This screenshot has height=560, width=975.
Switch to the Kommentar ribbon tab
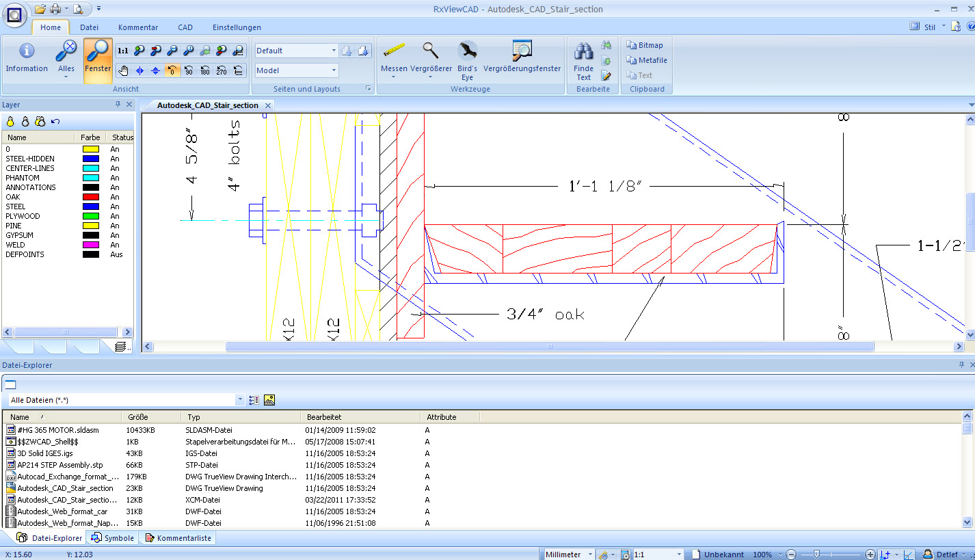137,27
